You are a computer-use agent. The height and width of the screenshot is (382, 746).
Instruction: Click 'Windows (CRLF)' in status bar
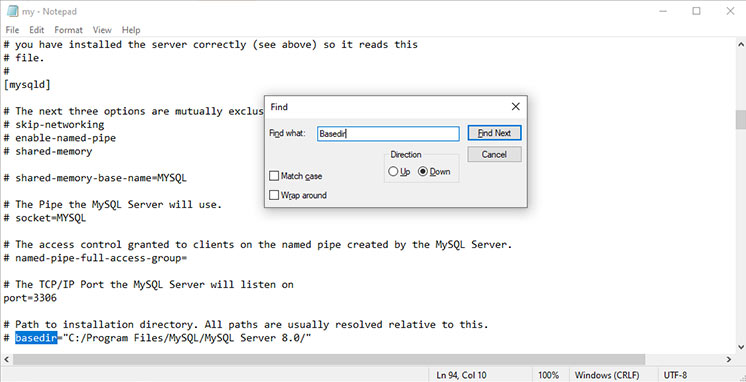(x=607, y=375)
